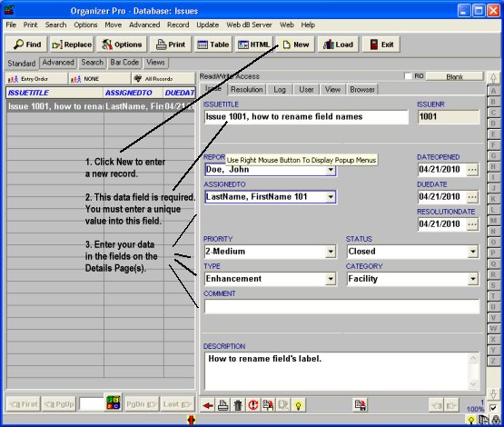
Task: Open the Web dB Server menu
Action: pyautogui.click(x=249, y=25)
